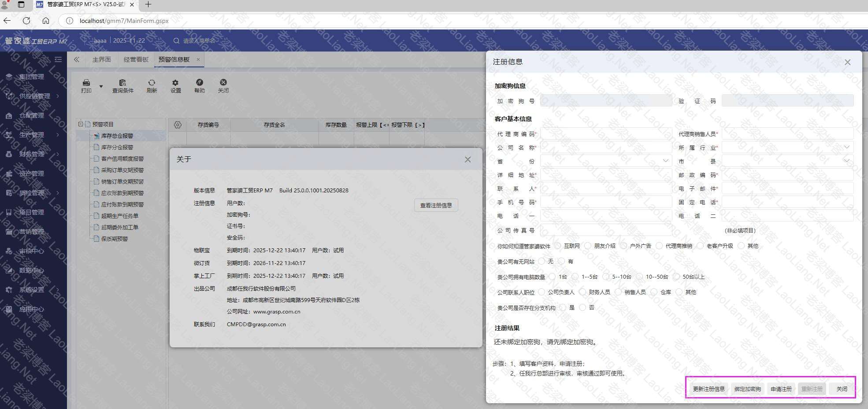This screenshot has height=409, width=868.
Task: Select 客户信用额度报警 in the tree
Action: point(122,158)
